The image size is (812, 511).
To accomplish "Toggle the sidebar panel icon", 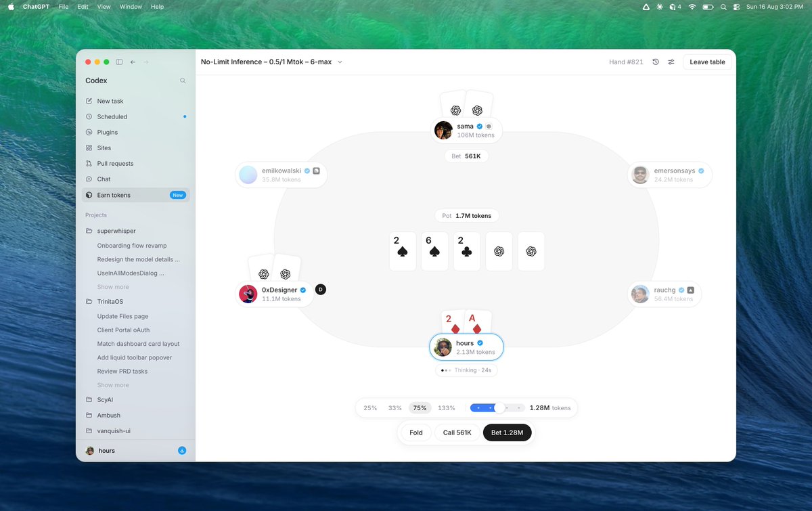I will coord(119,62).
